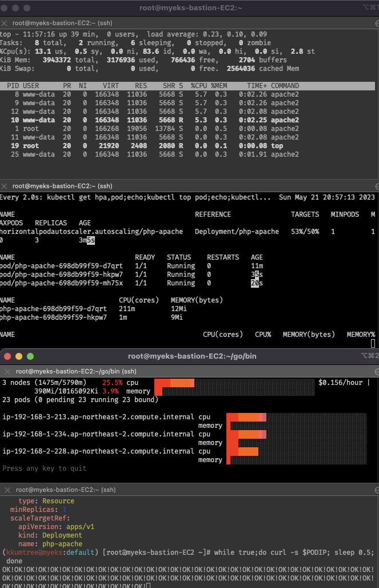Select window title root@myeks-bastion-EC2:~/go/bin
This screenshot has height=588, width=379.
[x=192, y=356]
